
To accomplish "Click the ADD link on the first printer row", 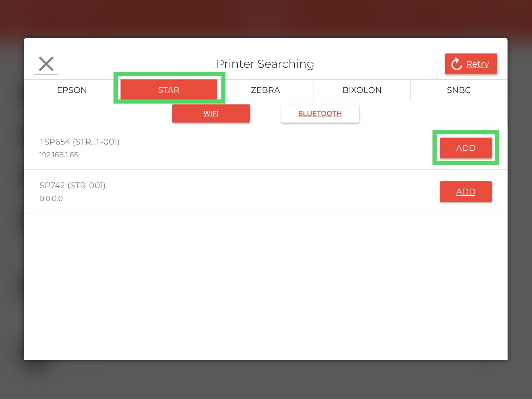I will pos(466,148).
